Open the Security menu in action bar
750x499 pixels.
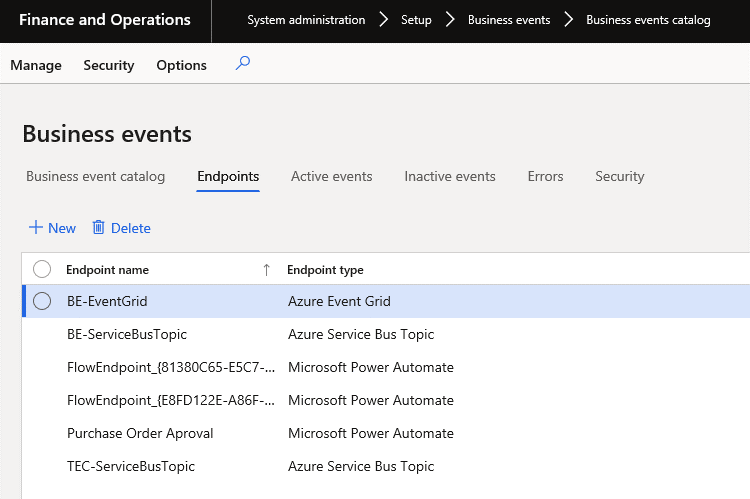tap(109, 65)
